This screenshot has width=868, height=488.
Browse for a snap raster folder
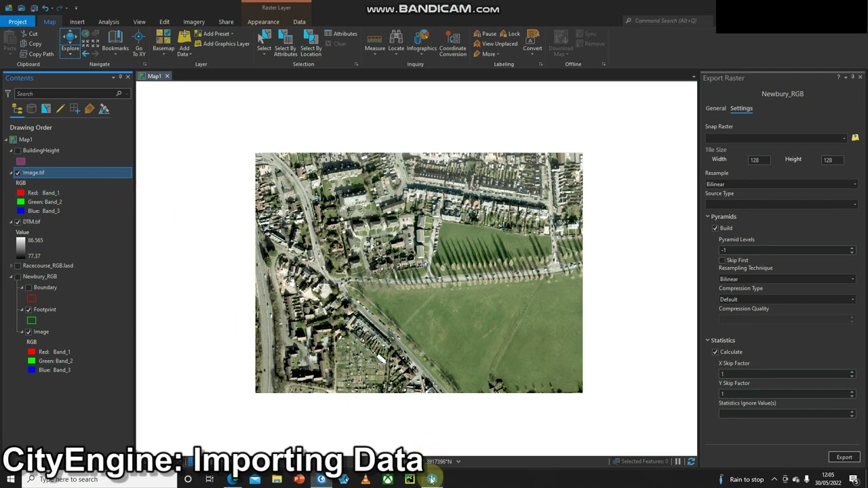coord(855,138)
